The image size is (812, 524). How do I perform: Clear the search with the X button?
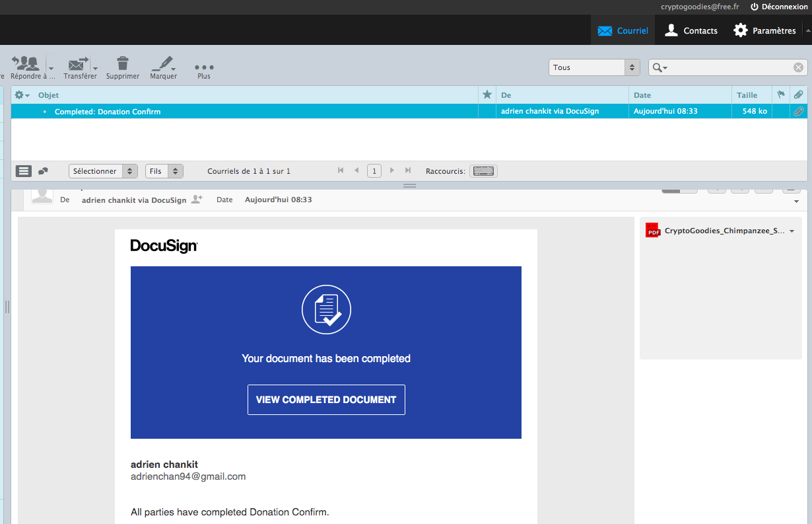tap(798, 67)
